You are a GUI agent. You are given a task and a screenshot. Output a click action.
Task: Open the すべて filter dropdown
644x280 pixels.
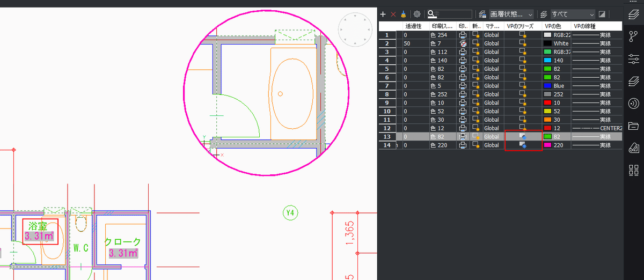pos(573,14)
